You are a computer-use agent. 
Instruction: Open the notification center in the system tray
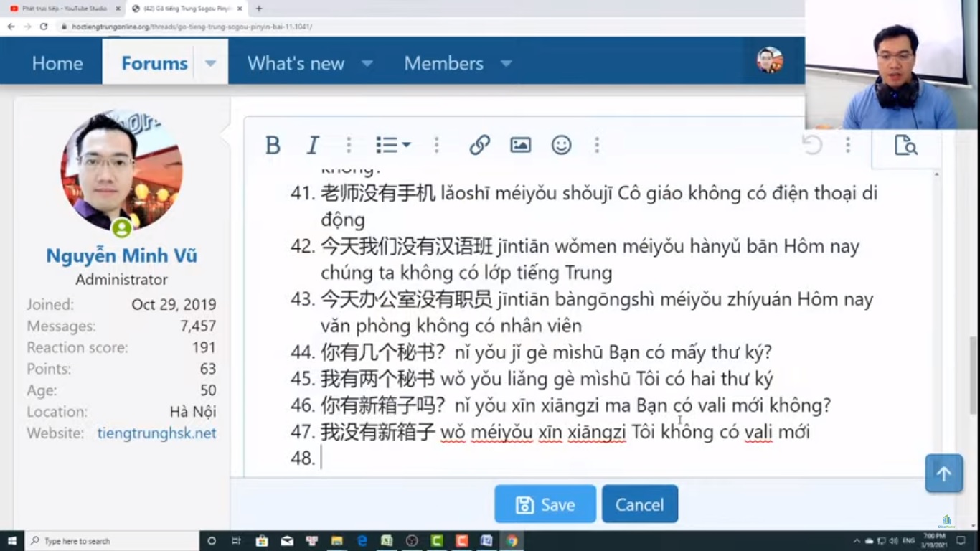click(961, 541)
